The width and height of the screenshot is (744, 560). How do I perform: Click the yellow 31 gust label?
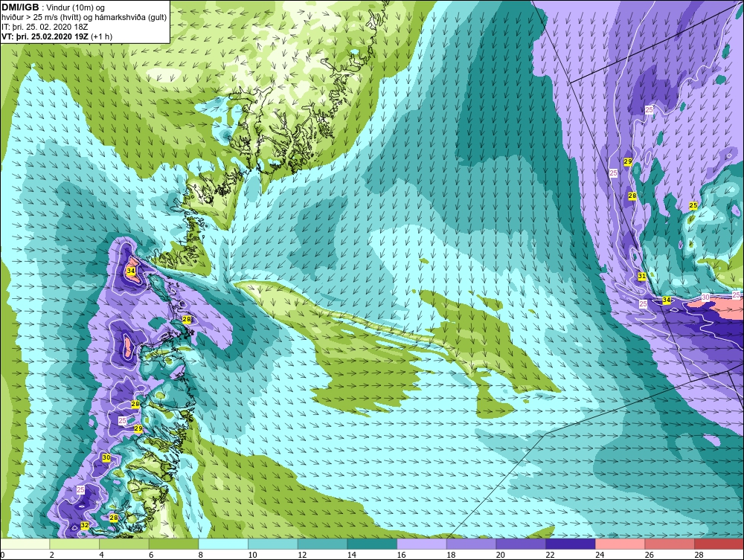[641, 276]
